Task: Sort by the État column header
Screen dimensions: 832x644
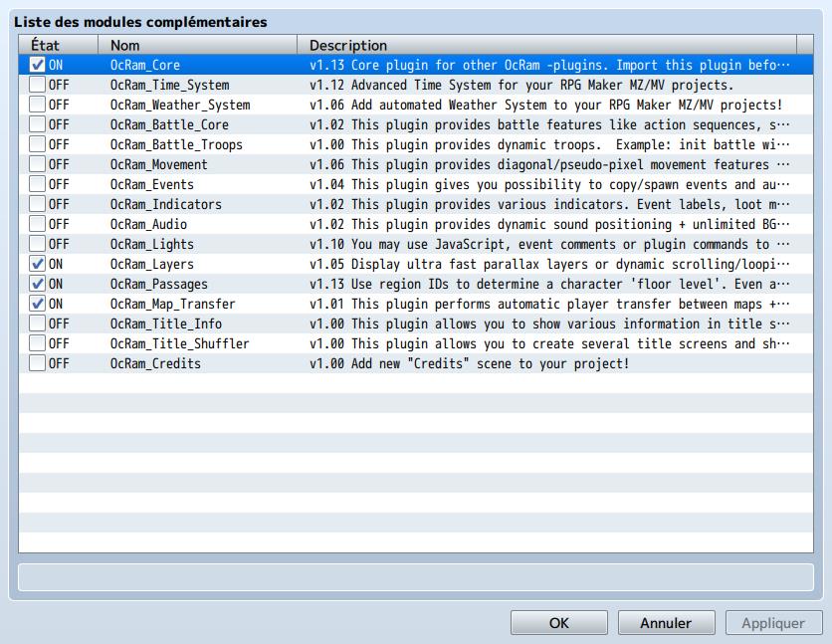Action: (x=59, y=45)
